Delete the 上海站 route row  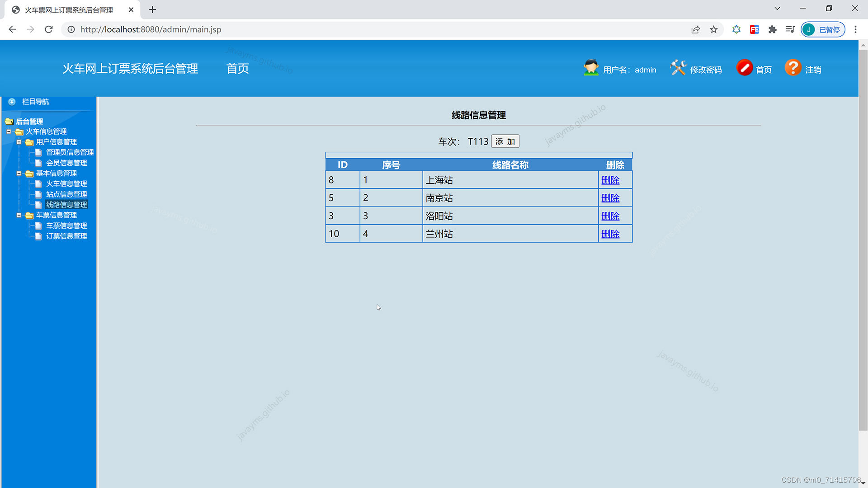[x=610, y=180]
